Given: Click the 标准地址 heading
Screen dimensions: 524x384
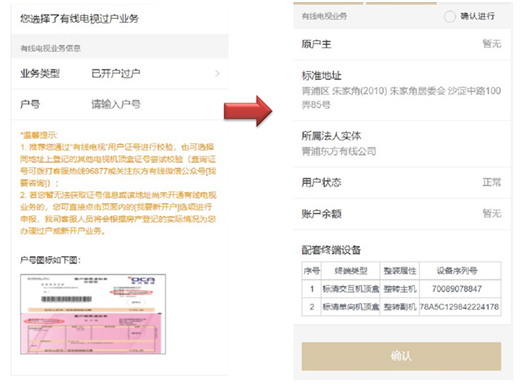Looking at the screenshot, I should pos(321,76).
